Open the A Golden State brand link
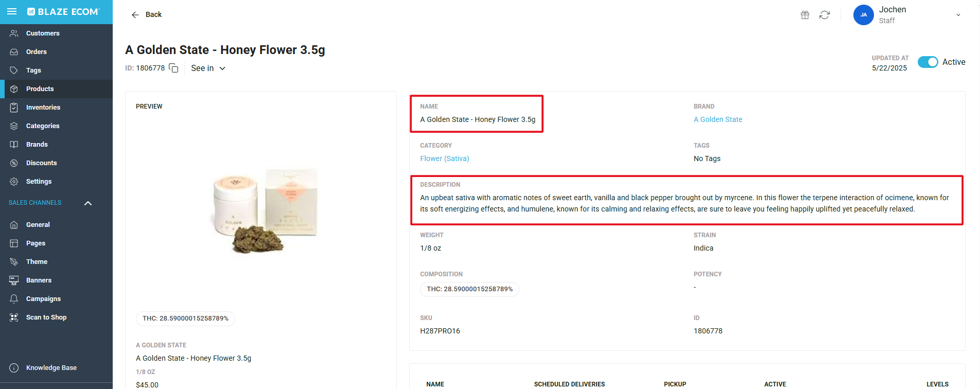 tap(718, 119)
